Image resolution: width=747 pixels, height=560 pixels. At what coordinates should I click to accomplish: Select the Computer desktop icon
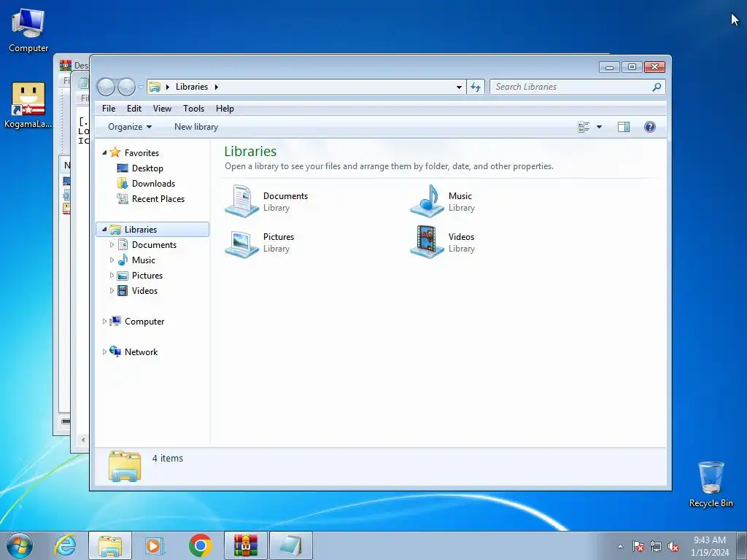tap(28, 31)
